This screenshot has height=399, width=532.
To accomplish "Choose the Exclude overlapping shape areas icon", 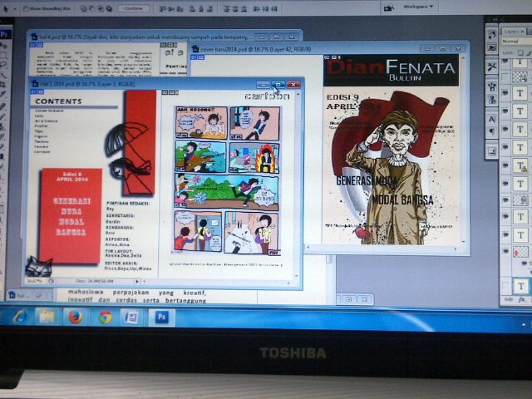I will (109, 8).
